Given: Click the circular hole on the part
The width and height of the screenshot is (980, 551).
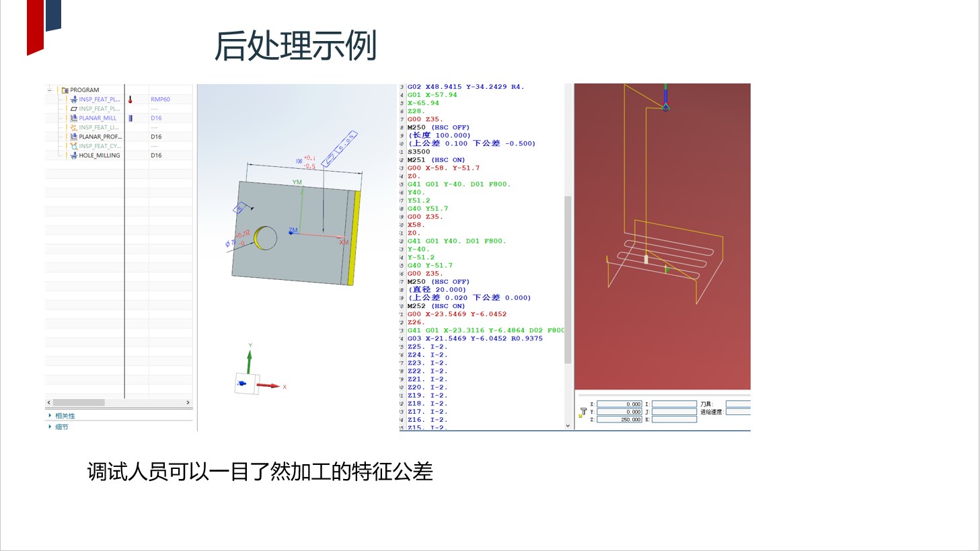Looking at the screenshot, I should [266, 237].
